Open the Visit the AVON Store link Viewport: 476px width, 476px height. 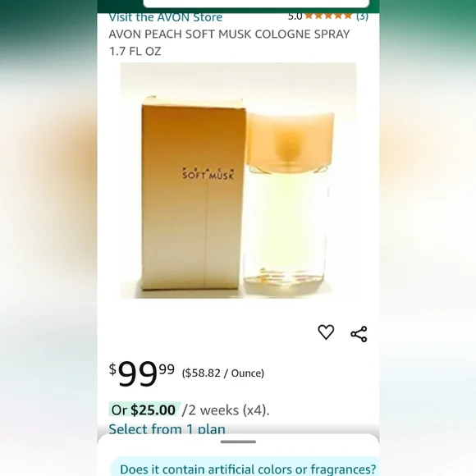coord(166,17)
